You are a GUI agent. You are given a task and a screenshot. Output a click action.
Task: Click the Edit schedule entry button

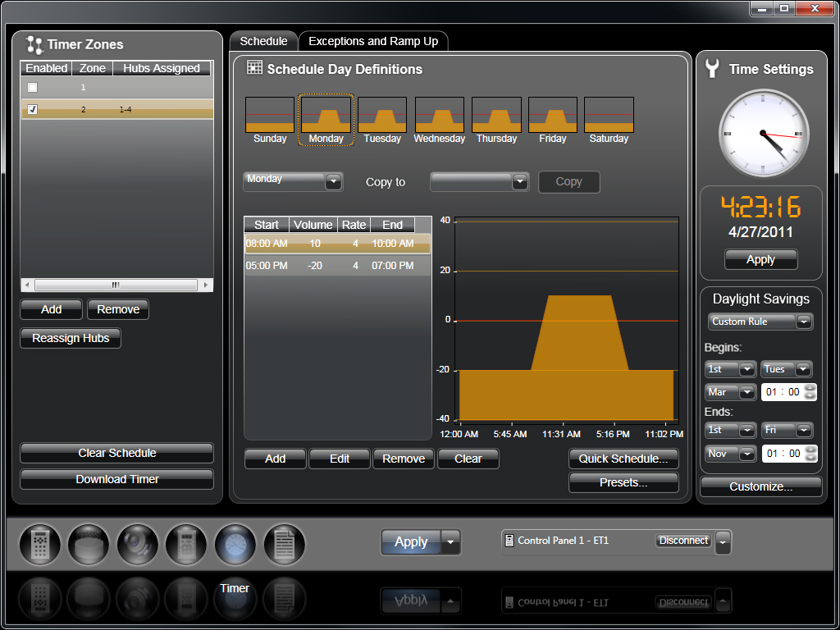[x=340, y=459]
